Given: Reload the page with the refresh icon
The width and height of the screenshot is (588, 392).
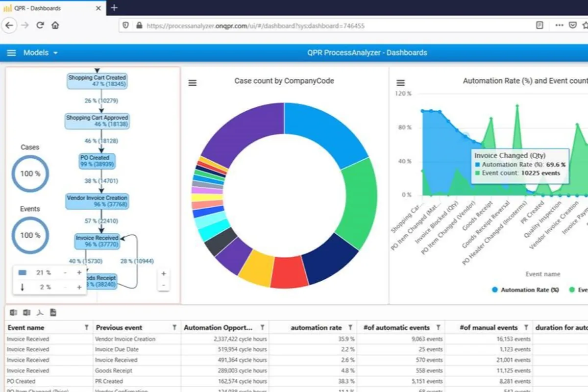Looking at the screenshot, I should click(x=41, y=25).
